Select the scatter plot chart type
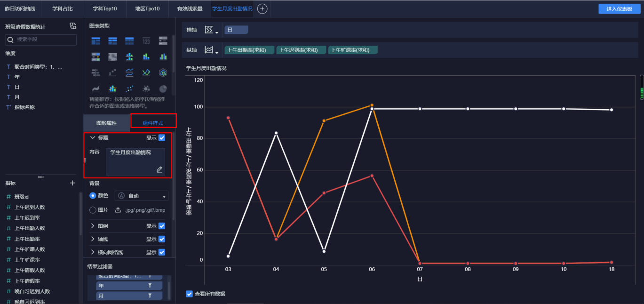644x304 pixels. click(x=129, y=88)
